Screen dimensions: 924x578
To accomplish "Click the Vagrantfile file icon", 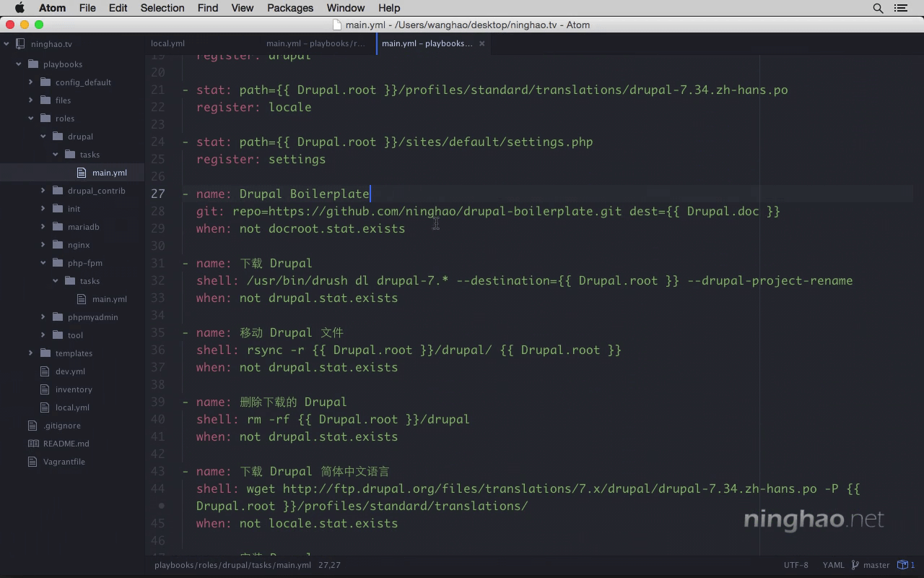I will [x=32, y=462].
